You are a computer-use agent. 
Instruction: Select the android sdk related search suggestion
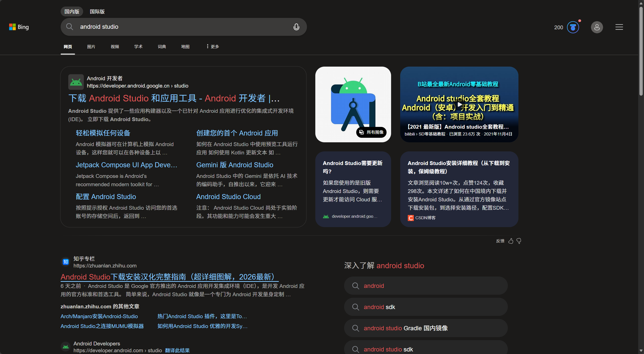click(426, 307)
